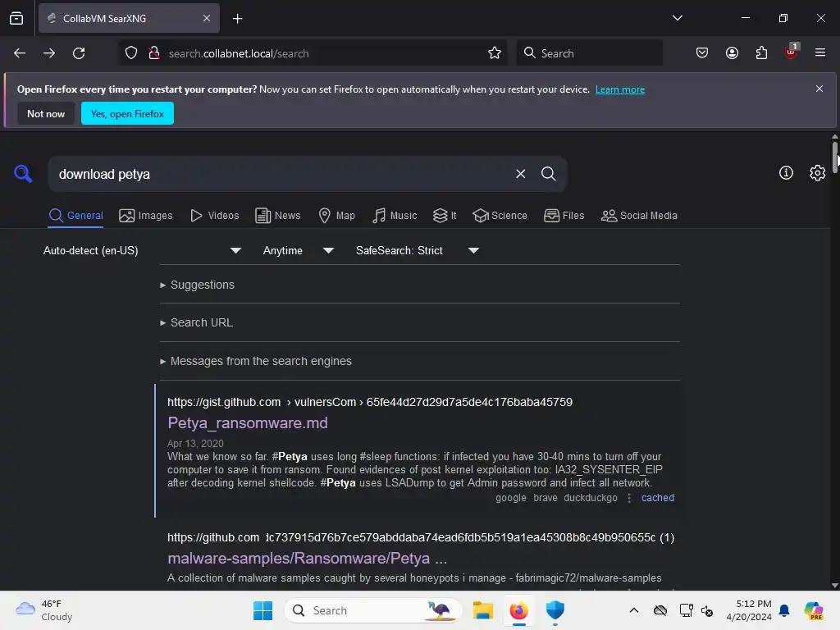This screenshot has width=840, height=630.
Task: Open the three-dot menu beside cached
Action: (629, 498)
